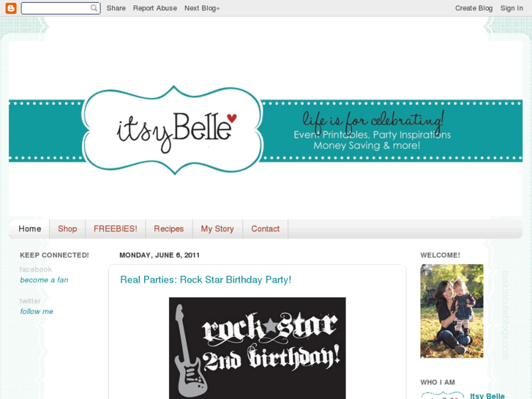Switch to the FREEBIES! tab
The width and height of the screenshot is (532, 399).
116,229
